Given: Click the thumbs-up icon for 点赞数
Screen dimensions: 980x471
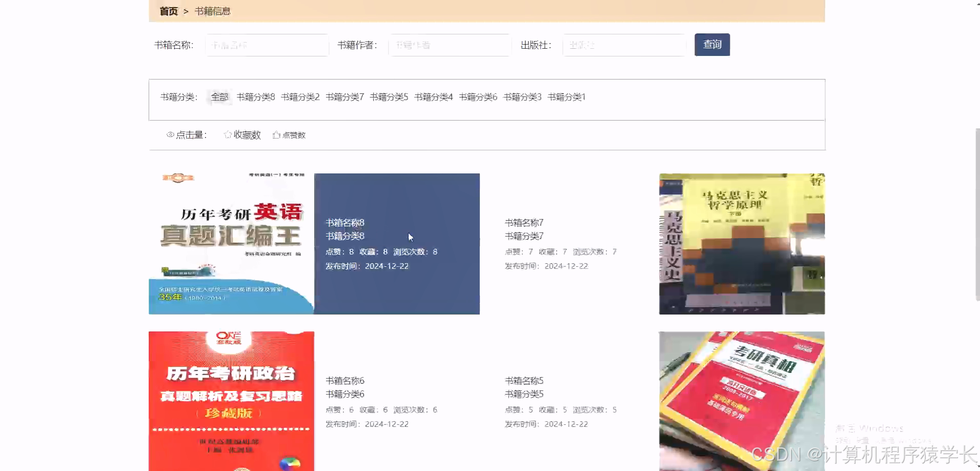Looking at the screenshot, I should click(x=276, y=135).
